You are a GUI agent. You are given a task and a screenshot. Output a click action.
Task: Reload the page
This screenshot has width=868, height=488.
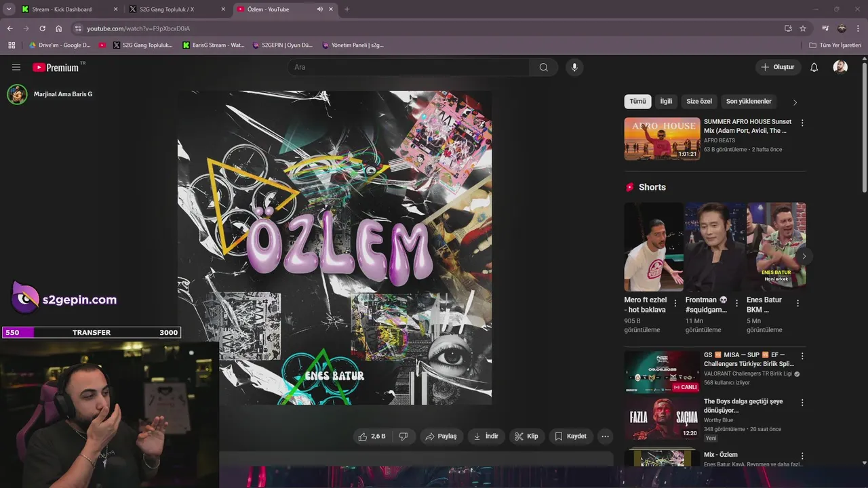pyautogui.click(x=42, y=28)
